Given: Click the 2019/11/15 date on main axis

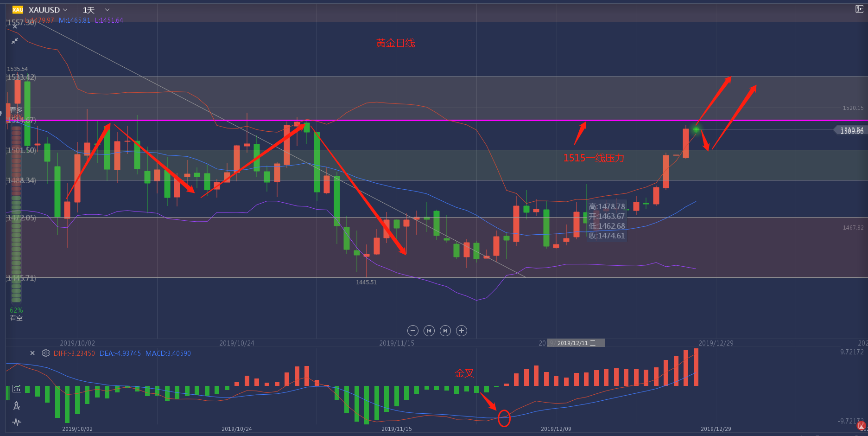Looking at the screenshot, I should 397,343.
